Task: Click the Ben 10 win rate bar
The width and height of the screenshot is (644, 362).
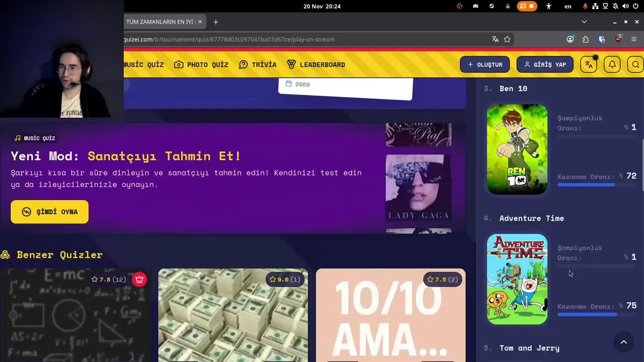Action: 597,185
